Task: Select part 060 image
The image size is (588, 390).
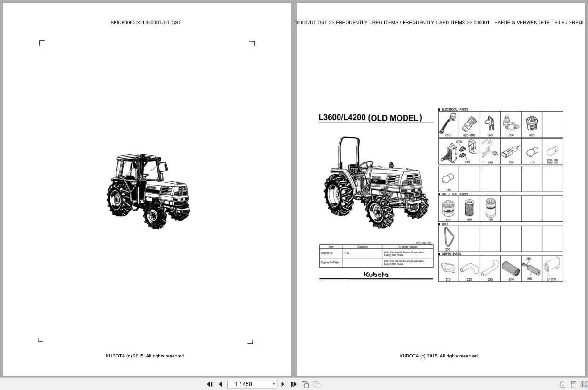Action: [x=531, y=124]
